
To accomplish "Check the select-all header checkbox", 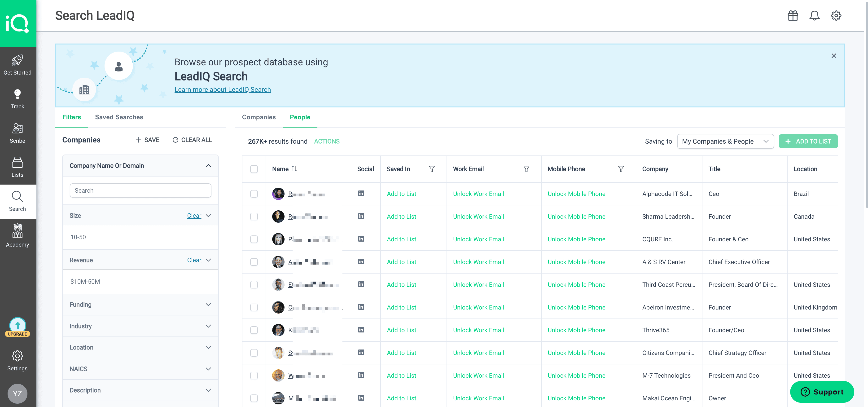I will [254, 169].
